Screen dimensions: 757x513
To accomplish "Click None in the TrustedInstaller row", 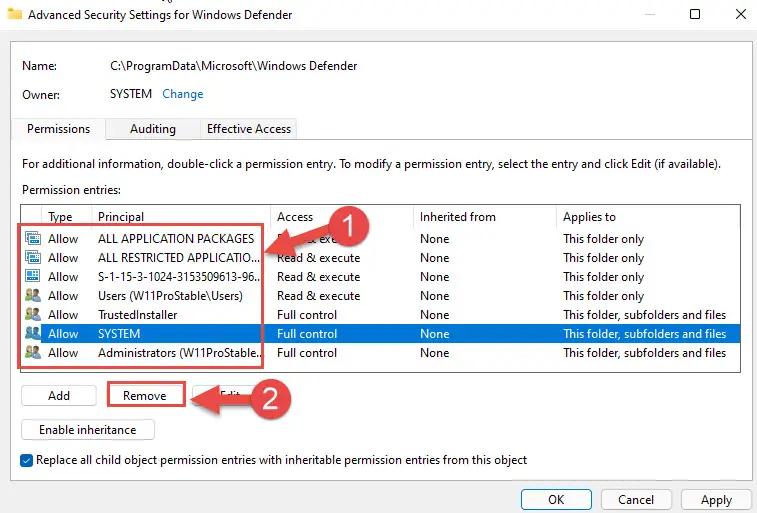I will point(435,315).
